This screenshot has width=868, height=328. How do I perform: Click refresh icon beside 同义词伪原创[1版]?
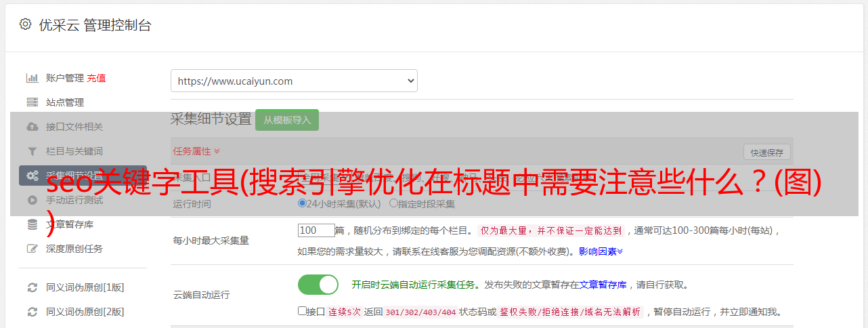(32, 287)
